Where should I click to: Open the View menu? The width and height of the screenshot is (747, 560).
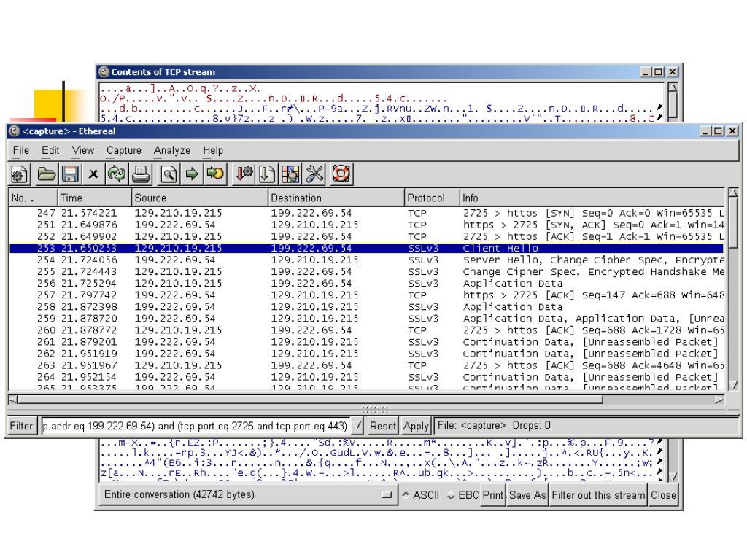click(x=83, y=150)
